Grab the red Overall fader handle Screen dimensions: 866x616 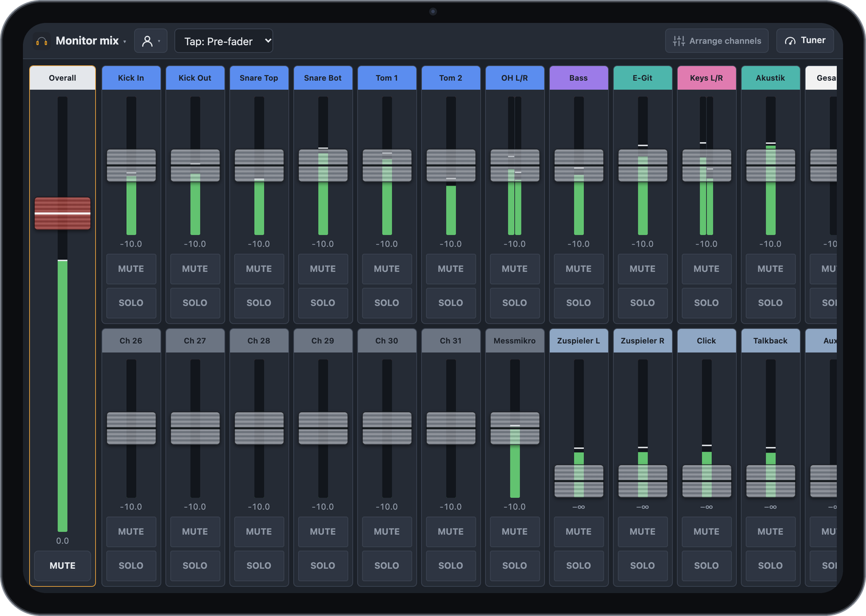point(62,213)
